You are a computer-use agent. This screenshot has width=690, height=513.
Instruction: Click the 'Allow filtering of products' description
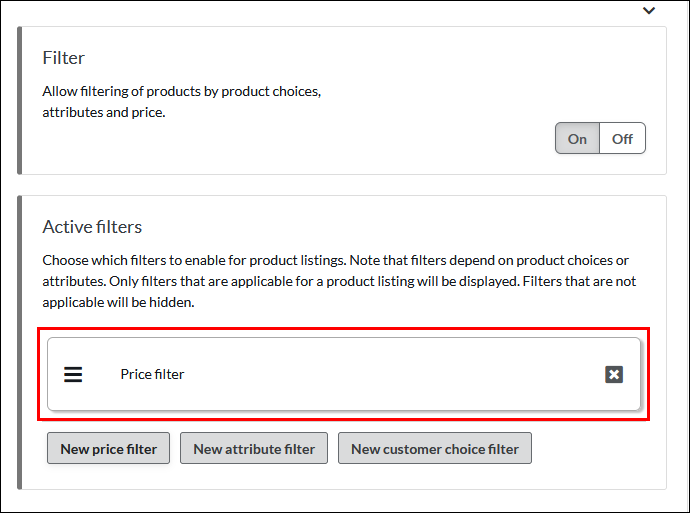coord(181,91)
